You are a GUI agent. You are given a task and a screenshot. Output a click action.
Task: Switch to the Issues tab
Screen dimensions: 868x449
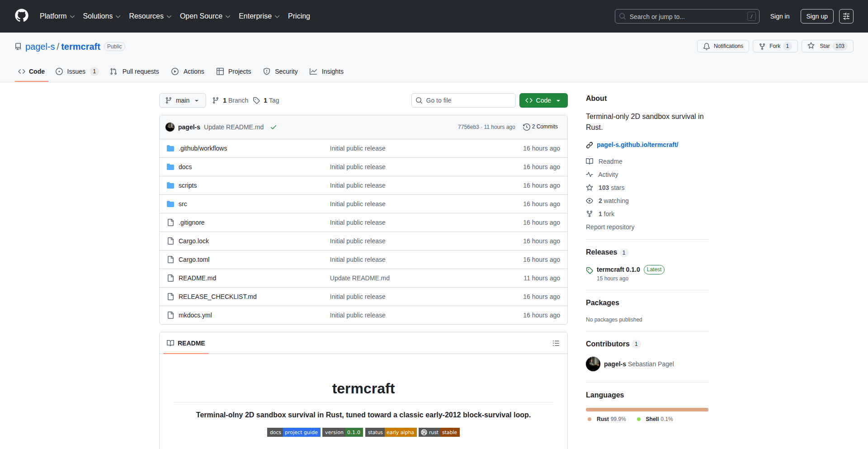pos(76,71)
